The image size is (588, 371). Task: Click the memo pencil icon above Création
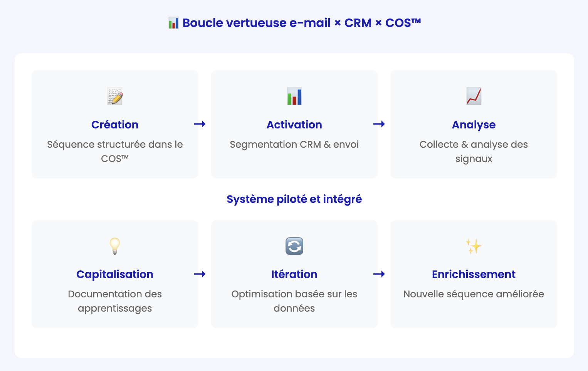tap(115, 96)
